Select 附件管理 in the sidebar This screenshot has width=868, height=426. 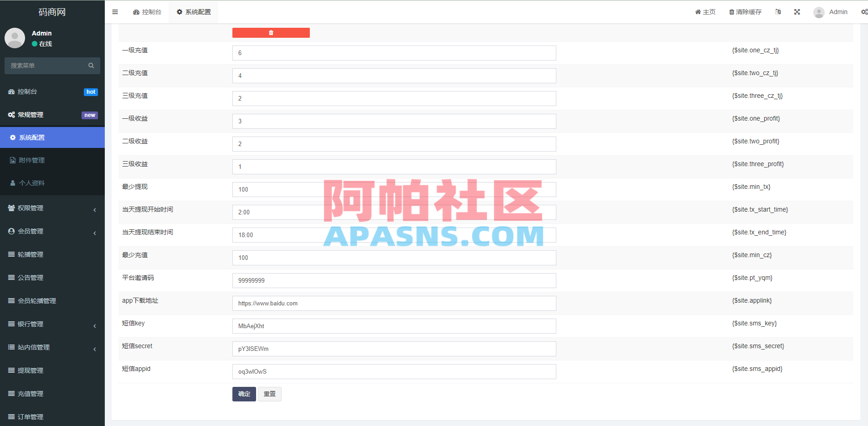[x=52, y=160]
